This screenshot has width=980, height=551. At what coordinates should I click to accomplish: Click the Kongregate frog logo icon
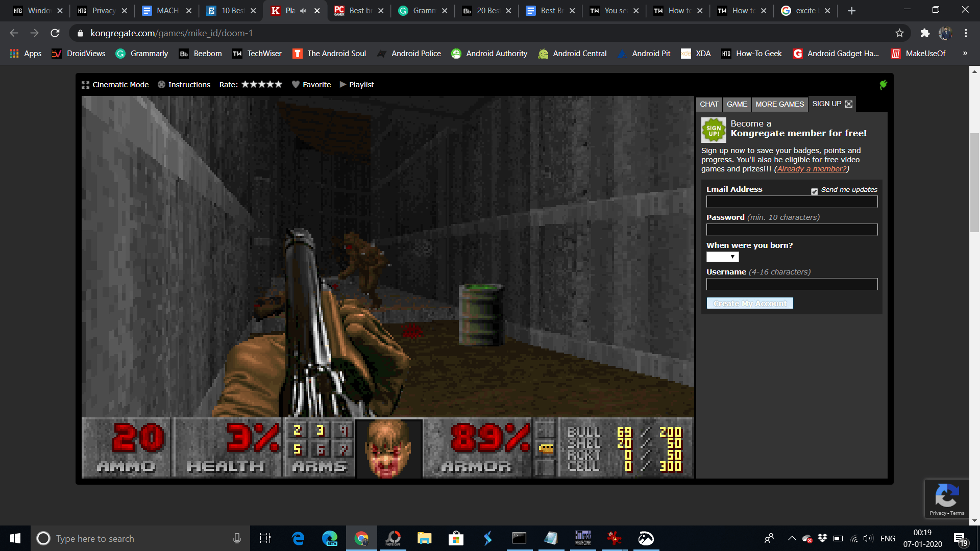pos(883,84)
